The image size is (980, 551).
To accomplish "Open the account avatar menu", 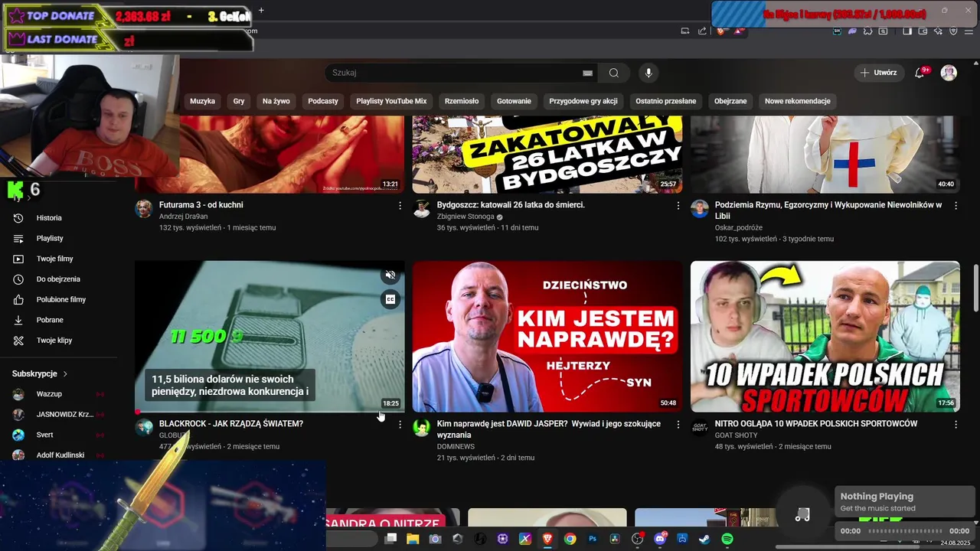I will 949,73.
